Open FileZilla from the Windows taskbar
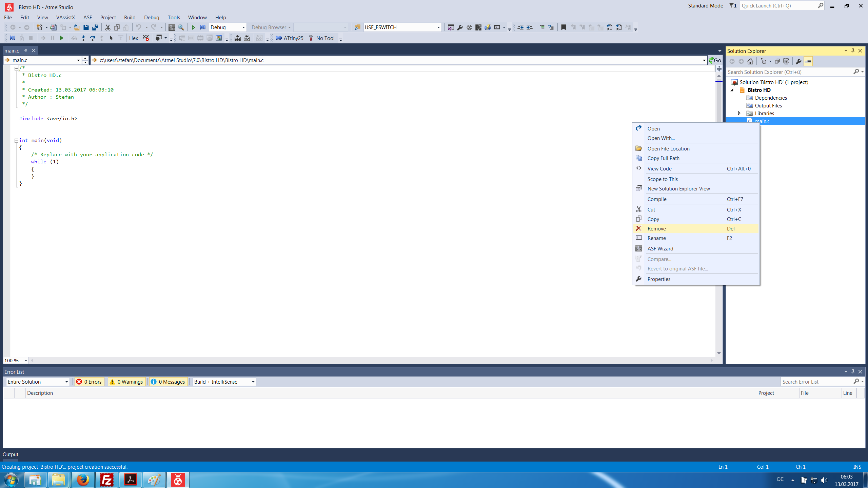This screenshot has width=868, height=488. click(x=106, y=480)
